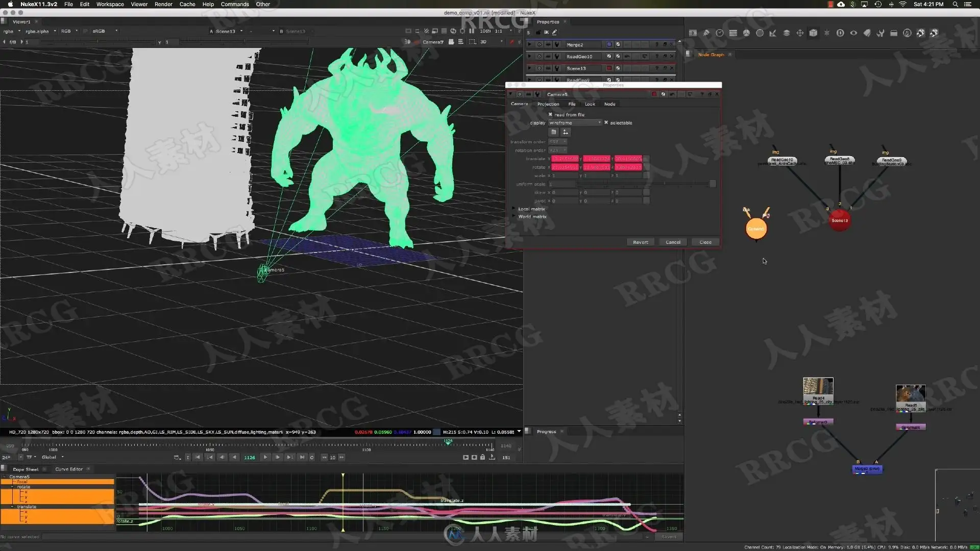The height and width of the screenshot is (551, 980).
Task: Play the timeline backward
Action: (x=234, y=457)
